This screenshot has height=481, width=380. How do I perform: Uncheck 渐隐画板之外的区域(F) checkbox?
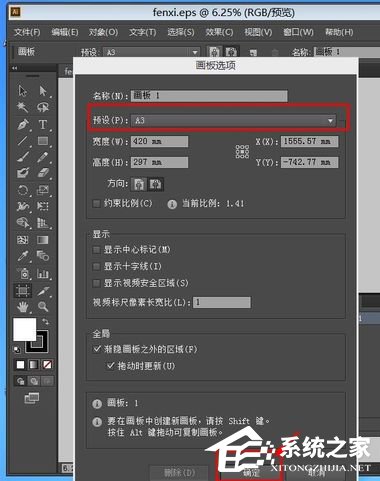[x=97, y=349]
